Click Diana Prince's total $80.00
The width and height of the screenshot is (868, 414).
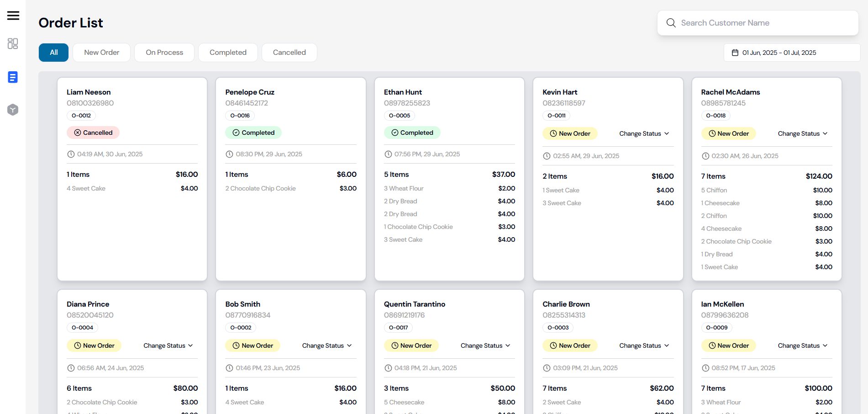(185, 388)
